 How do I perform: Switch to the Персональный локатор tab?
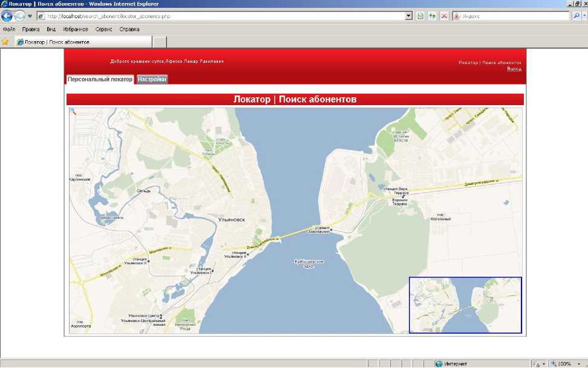(x=100, y=79)
